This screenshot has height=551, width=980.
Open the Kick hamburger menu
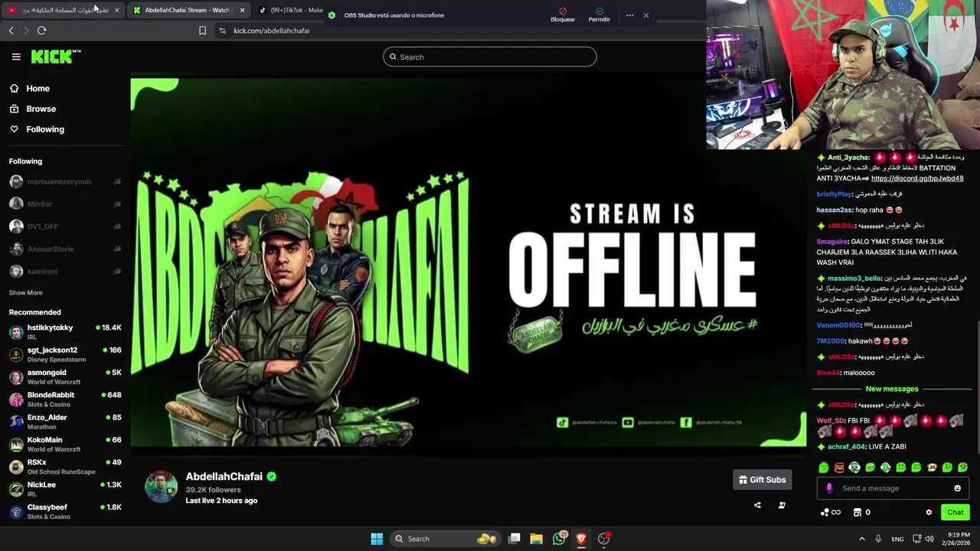click(16, 57)
